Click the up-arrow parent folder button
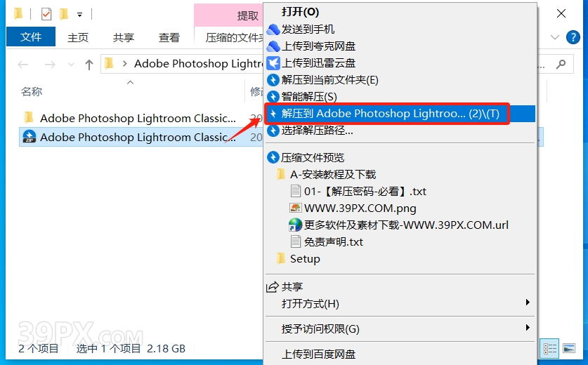The width and height of the screenshot is (588, 365). [89, 65]
